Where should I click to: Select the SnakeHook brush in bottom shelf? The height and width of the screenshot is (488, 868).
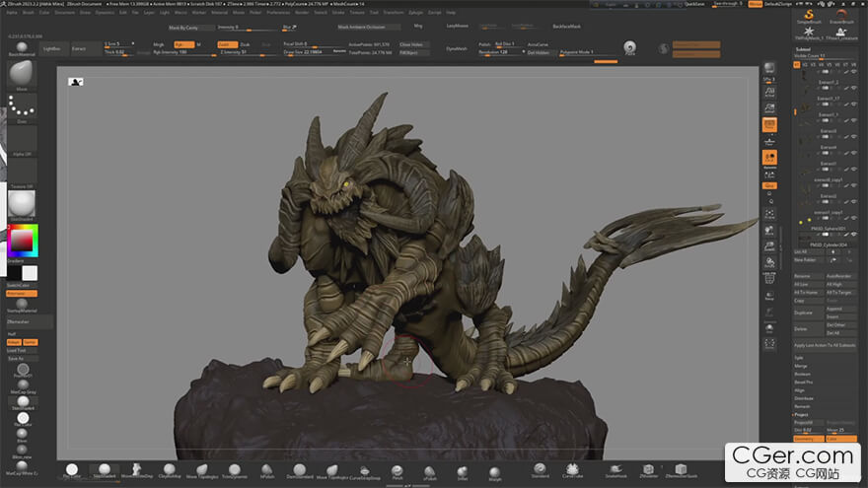click(615, 471)
